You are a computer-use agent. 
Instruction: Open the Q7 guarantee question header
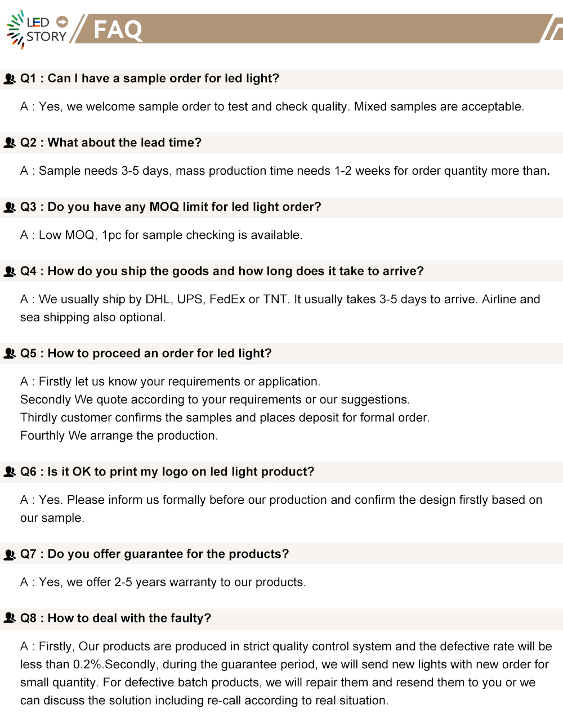click(x=281, y=554)
